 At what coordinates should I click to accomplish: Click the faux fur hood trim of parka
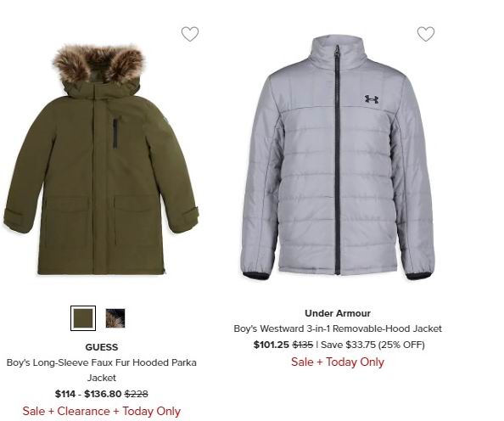[x=99, y=63]
